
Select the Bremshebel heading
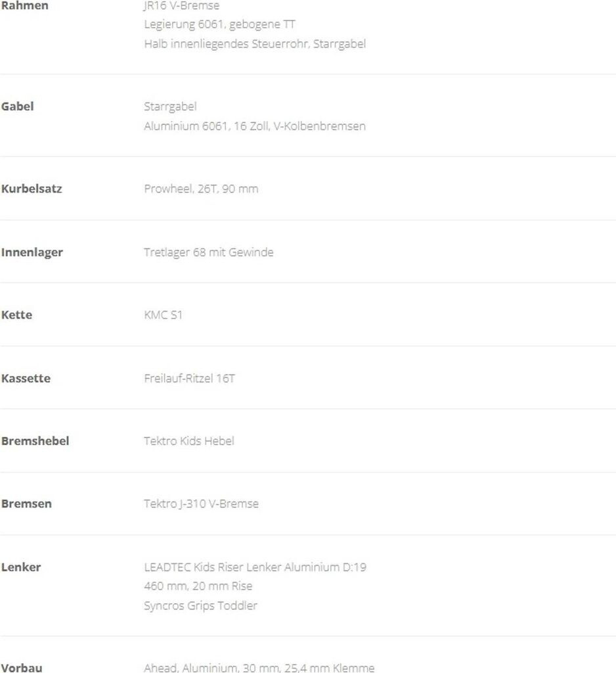[x=35, y=441]
